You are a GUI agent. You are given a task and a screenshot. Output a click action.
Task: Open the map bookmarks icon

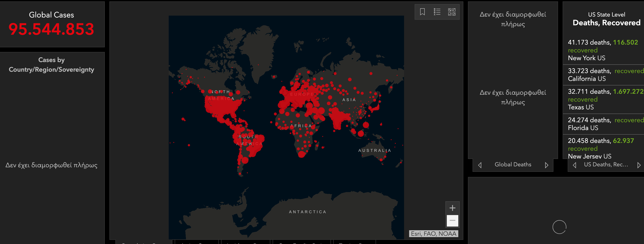coord(422,12)
